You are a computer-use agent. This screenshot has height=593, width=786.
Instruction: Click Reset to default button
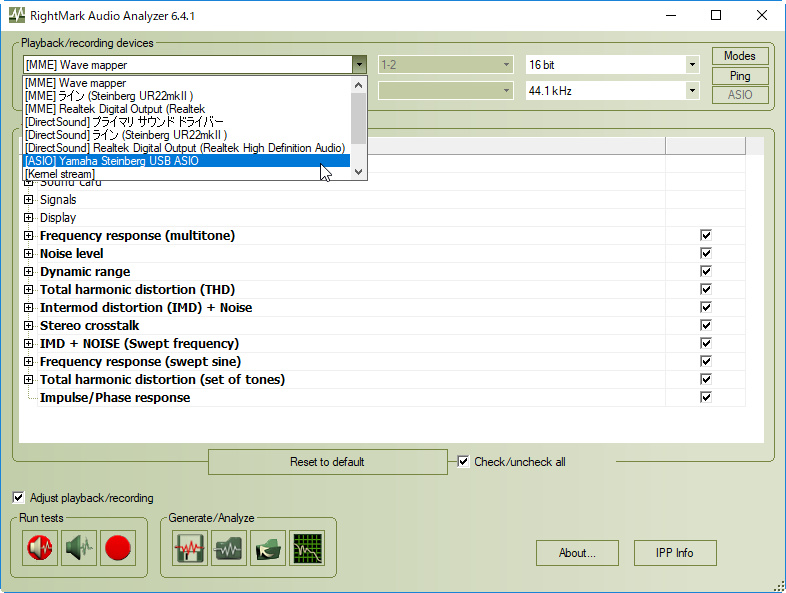click(327, 462)
